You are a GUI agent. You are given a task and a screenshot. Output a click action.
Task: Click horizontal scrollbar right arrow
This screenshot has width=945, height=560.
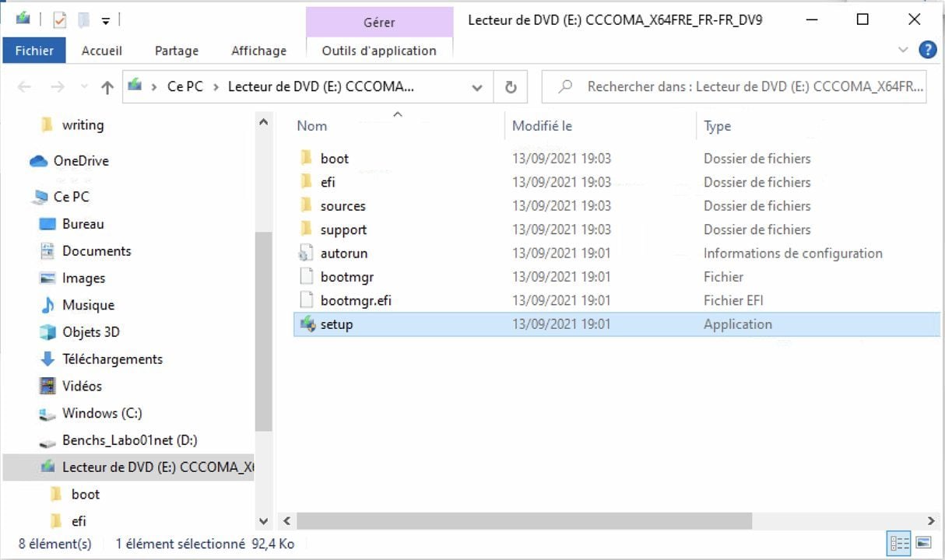pos(931,520)
